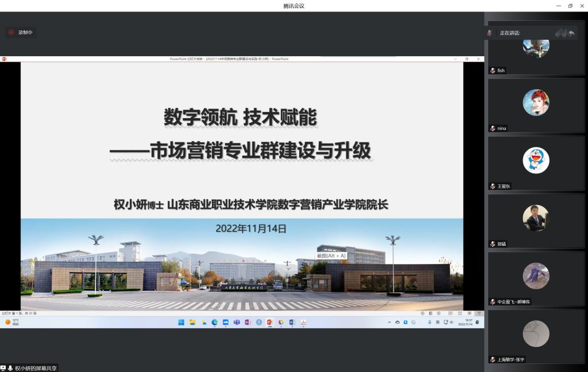Click the Microsoft Edge taskbar icon
This screenshot has width=588, height=372.
[x=215, y=322]
